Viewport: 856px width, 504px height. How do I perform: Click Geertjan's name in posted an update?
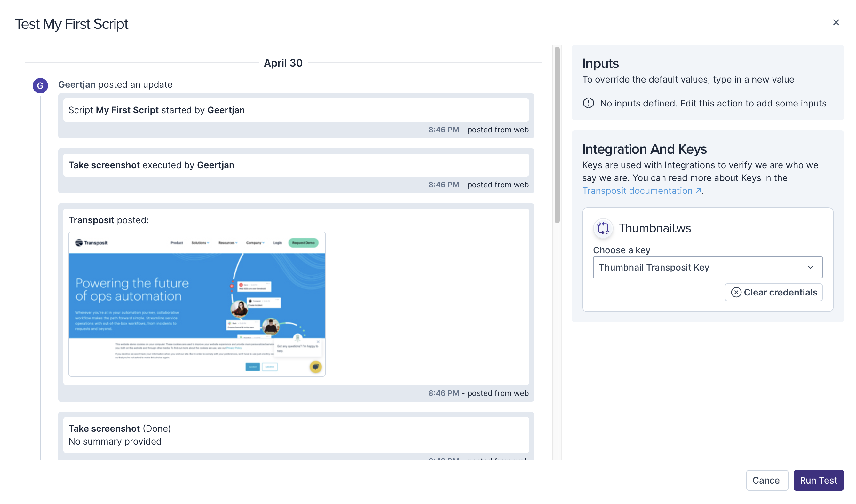77,84
